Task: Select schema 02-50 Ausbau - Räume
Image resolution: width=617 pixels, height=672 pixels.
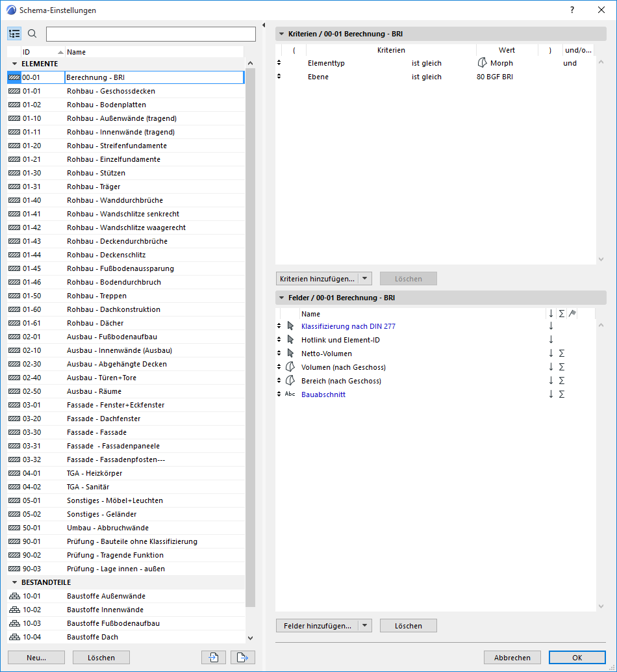Action: (126, 391)
